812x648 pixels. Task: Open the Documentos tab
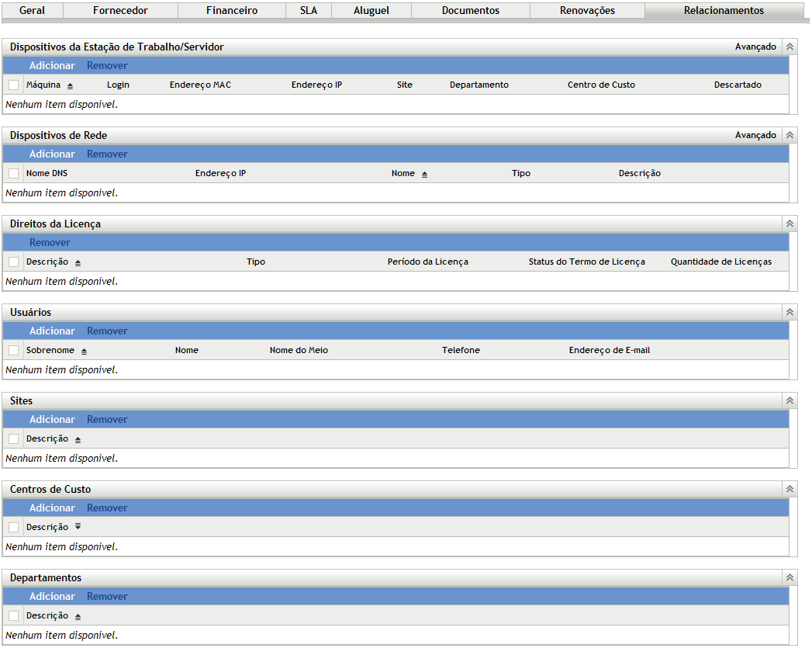(x=471, y=10)
